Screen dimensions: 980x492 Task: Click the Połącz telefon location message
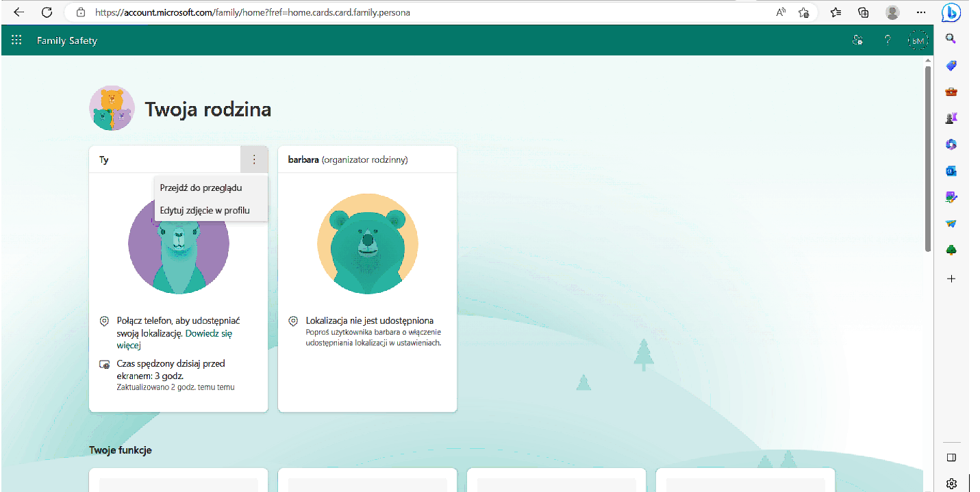coord(178,333)
